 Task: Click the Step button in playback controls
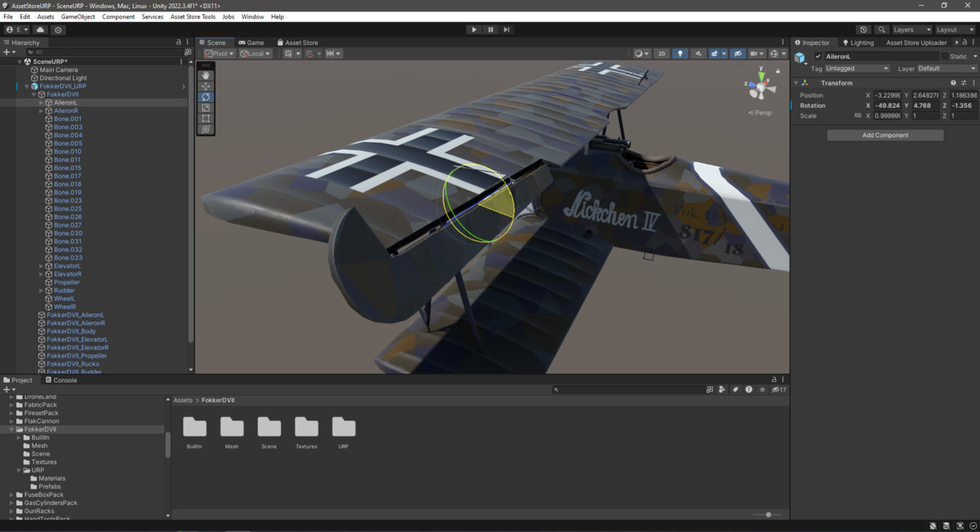pos(506,29)
